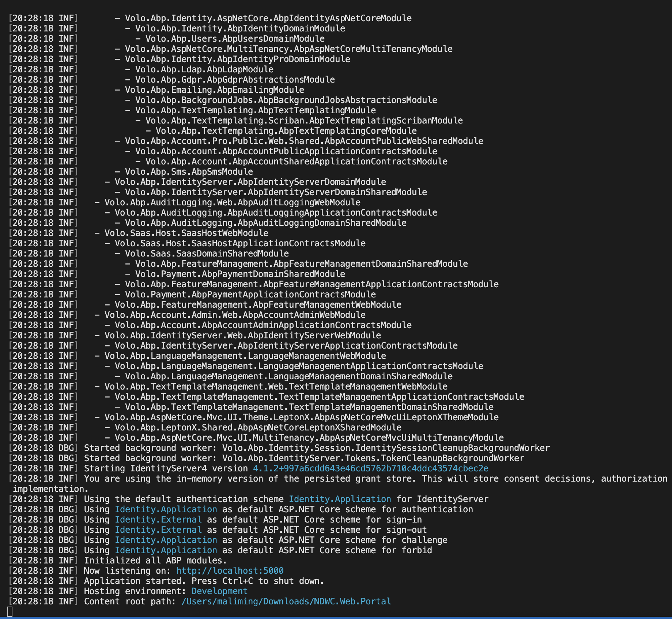Image resolution: width=672 pixels, height=619 pixels.
Task: Click the IdentityServer4 version hash 4.1.2+997a6c…
Action: pyautogui.click(x=371, y=468)
